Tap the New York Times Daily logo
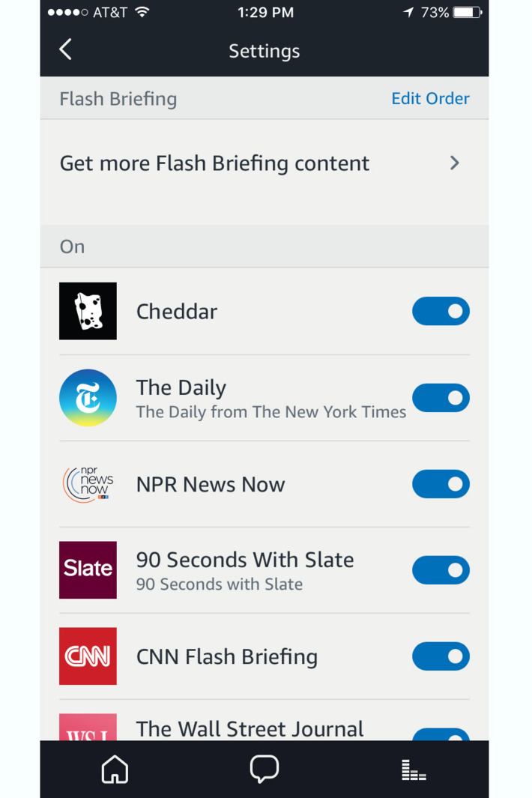Viewport: 532px width, 798px height. (88, 397)
